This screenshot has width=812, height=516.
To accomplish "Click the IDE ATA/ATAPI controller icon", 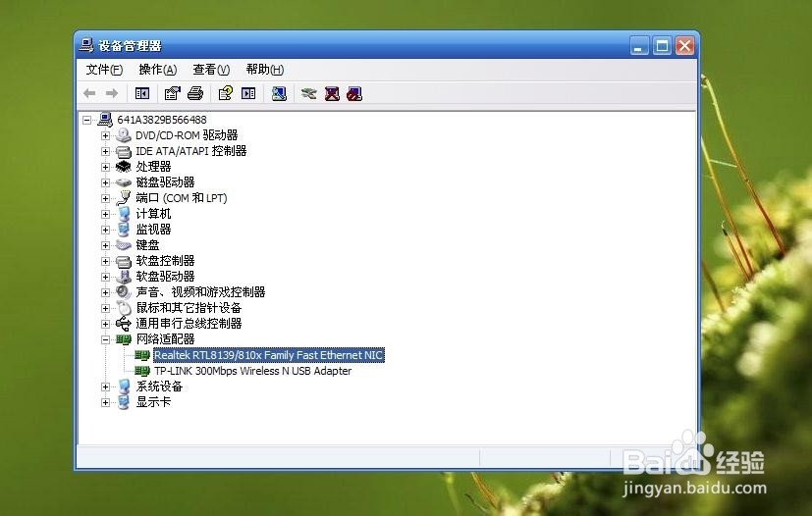I will coord(124,151).
